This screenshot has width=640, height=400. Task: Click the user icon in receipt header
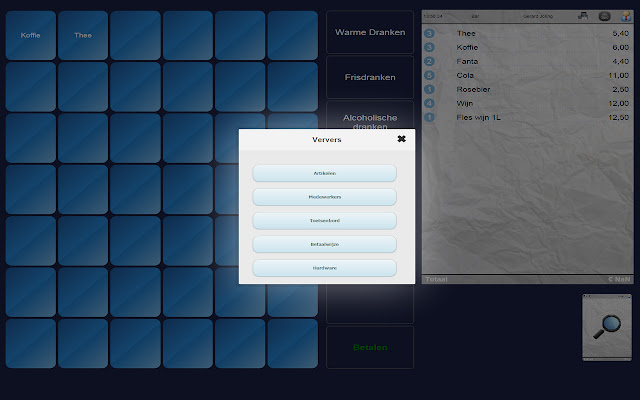coord(627,16)
